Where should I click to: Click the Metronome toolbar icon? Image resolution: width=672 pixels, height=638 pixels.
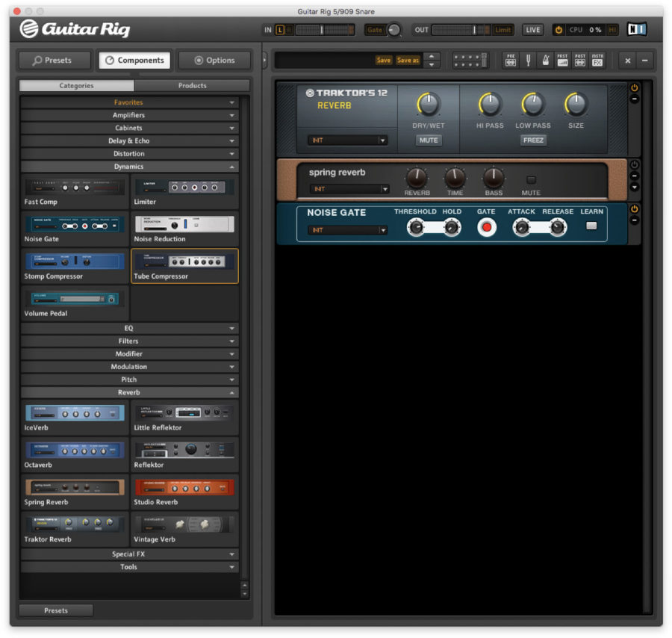[x=546, y=60]
